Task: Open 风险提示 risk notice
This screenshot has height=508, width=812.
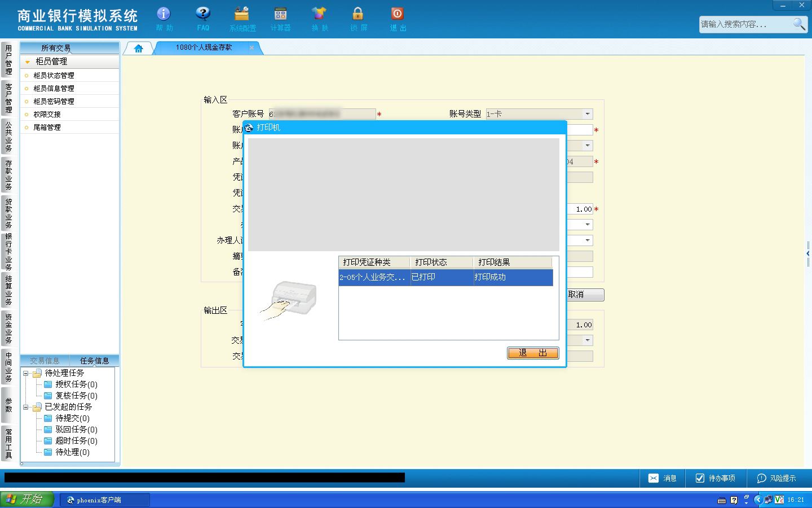Action: point(776,478)
